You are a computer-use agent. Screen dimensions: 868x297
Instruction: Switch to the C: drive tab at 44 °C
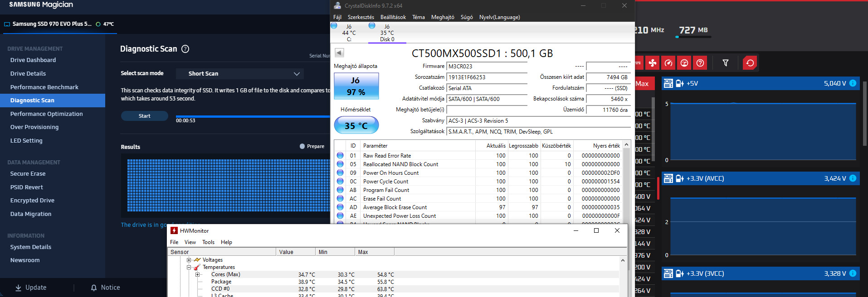tap(349, 33)
